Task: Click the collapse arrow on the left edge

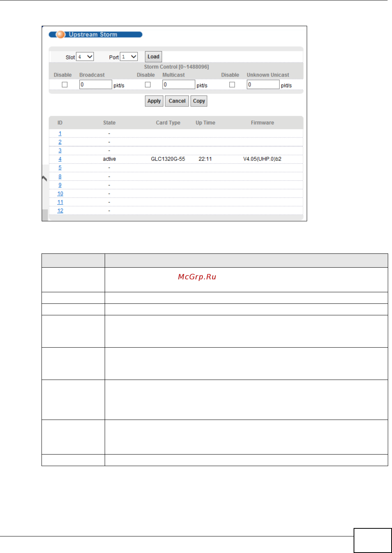Action: [x=44, y=178]
